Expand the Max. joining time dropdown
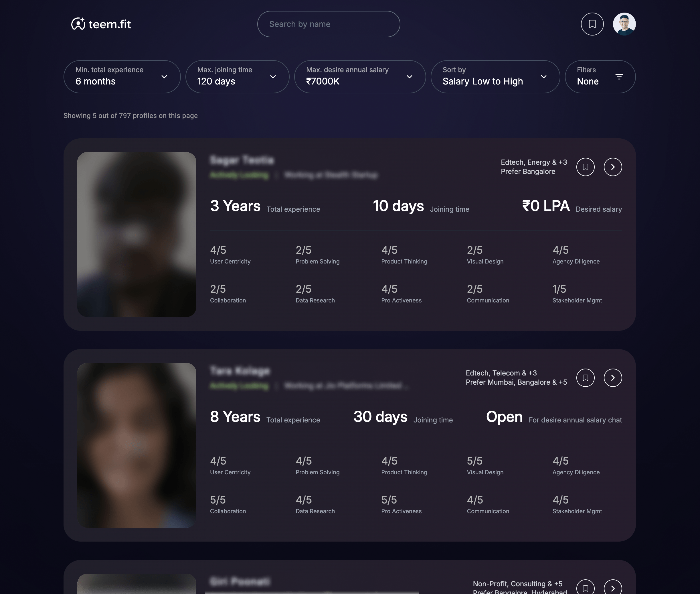The height and width of the screenshot is (594, 700). point(237,76)
